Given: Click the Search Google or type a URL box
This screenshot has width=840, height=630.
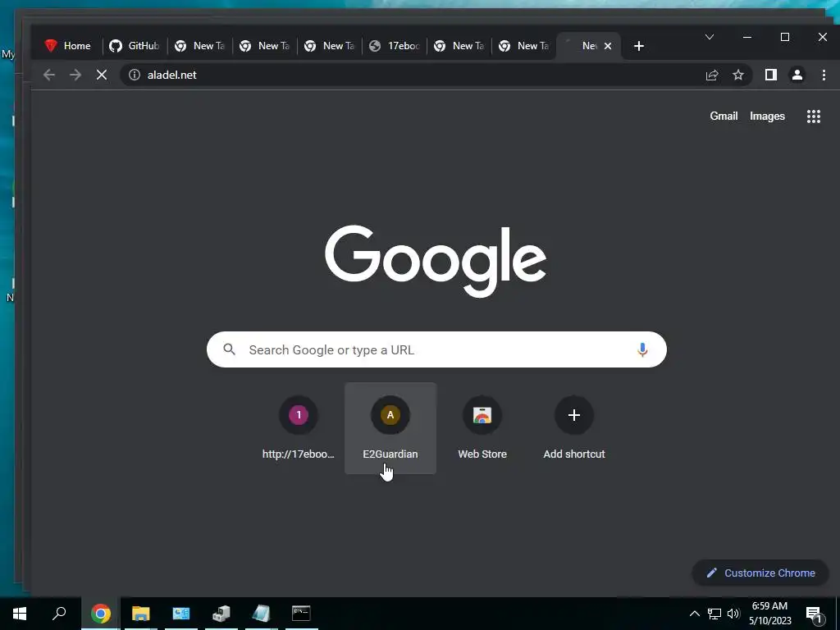Looking at the screenshot, I should 436,349.
